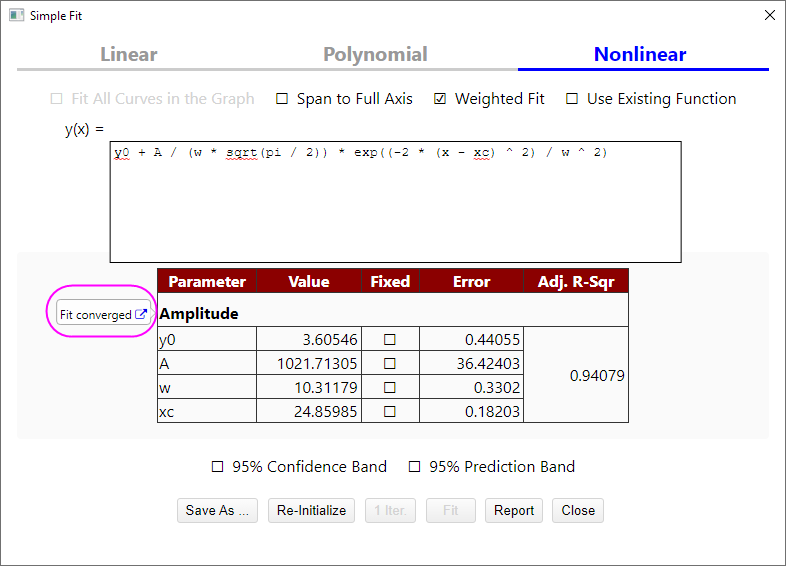
Task: Select the Nonlinear tab
Action: tap(640, 55)
